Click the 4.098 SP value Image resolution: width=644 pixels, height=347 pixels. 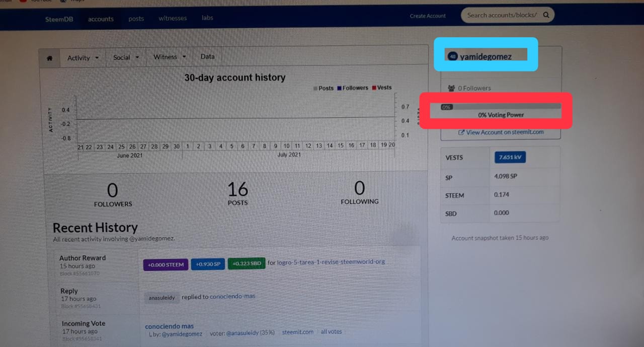click(506, 176)
